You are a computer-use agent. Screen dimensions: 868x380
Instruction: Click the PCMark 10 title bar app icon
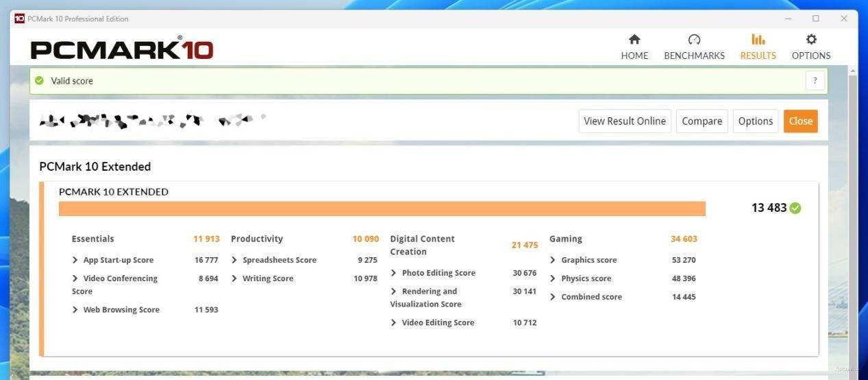click(x=19, y=19)
